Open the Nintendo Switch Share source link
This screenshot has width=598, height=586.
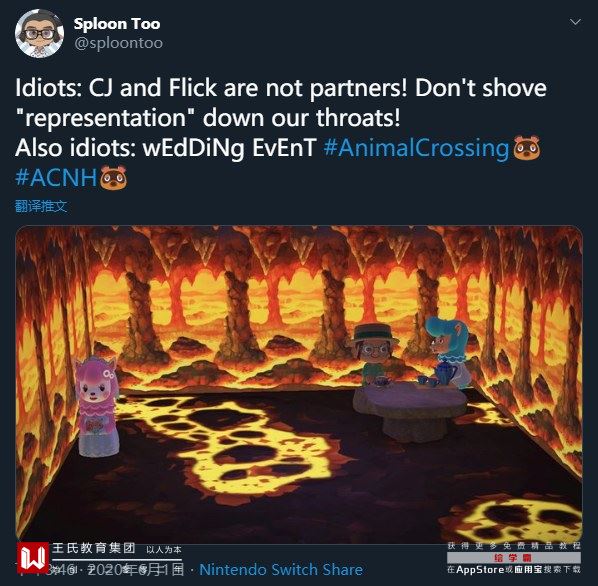pos(281,570)
